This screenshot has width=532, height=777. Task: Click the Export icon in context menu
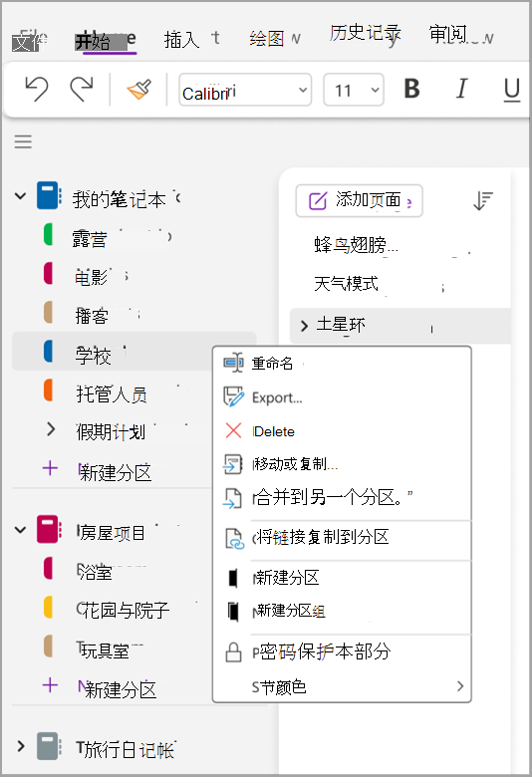(233, 396)
